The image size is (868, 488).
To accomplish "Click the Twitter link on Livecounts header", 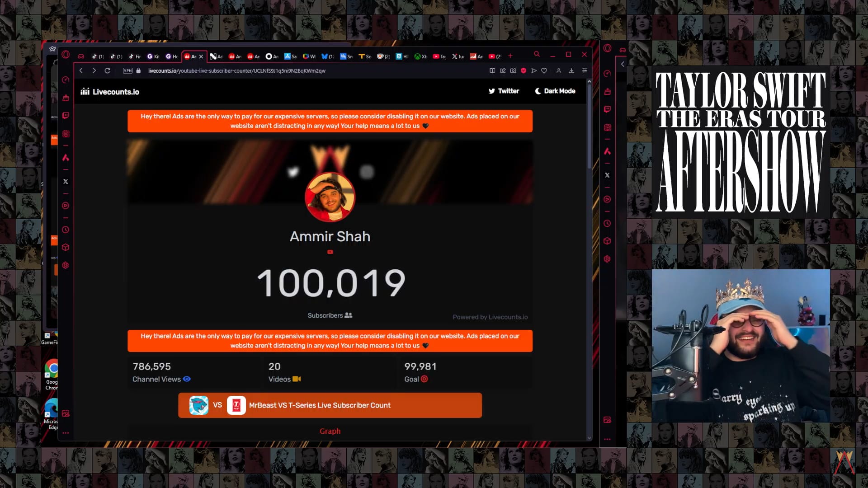I will pyautogui.click(x=504, y=91).
